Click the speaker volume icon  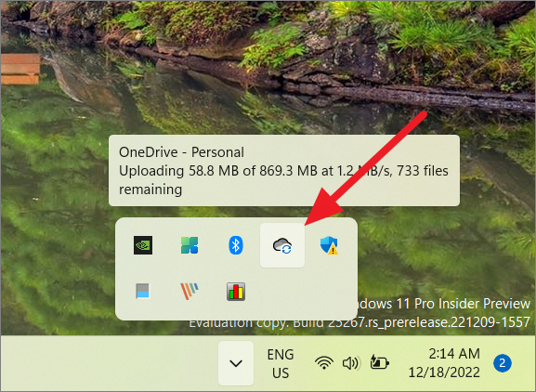click(350, 363)
